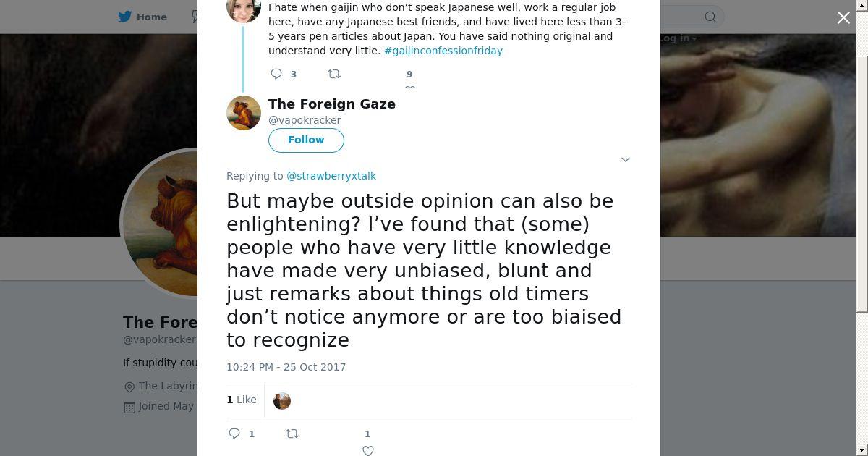Close the tweet overlay with the X
The width and height of the screenshot is (868, 456).
pyautogui.click(x=843, y=18)
